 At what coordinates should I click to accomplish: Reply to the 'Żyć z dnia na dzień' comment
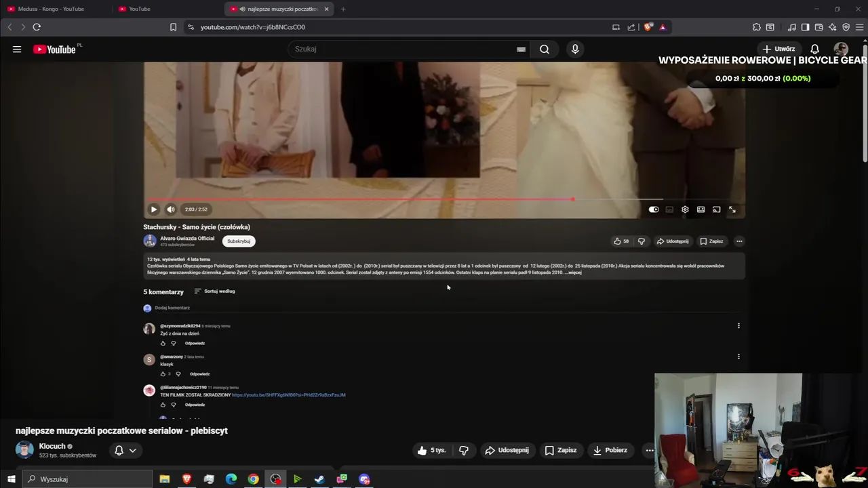195,344
